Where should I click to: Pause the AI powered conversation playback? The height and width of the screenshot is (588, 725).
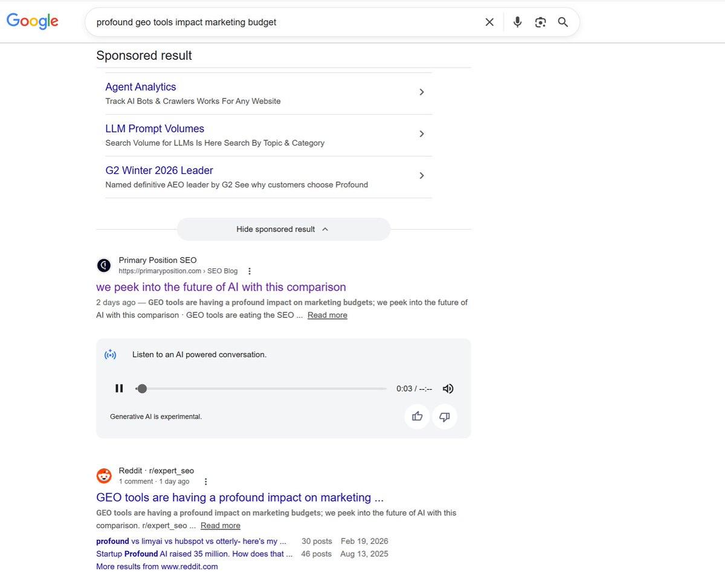pyautogui.click(x=119, y=389)
